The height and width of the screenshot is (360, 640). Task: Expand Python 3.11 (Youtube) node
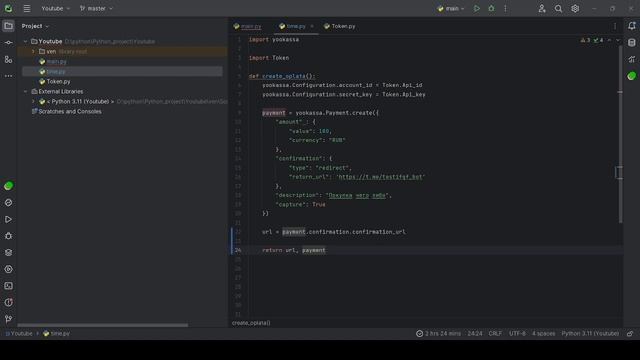click(33, 101)
